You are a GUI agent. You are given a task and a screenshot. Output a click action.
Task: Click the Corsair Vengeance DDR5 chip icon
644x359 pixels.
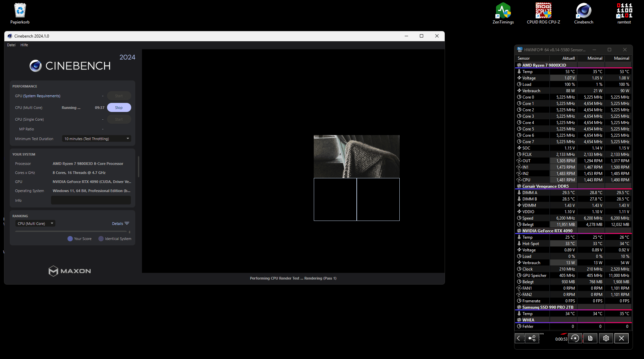(x=519, y=186)
